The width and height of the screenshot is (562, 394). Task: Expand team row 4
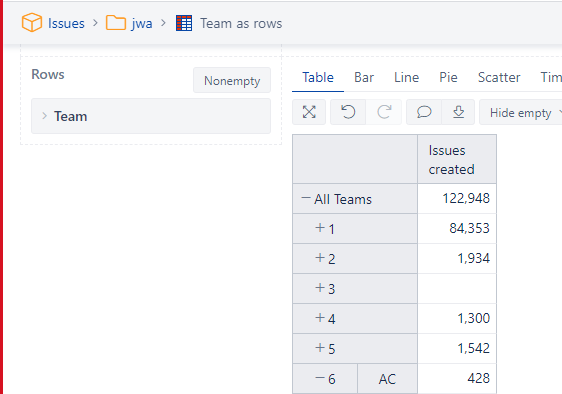point(320,318)
